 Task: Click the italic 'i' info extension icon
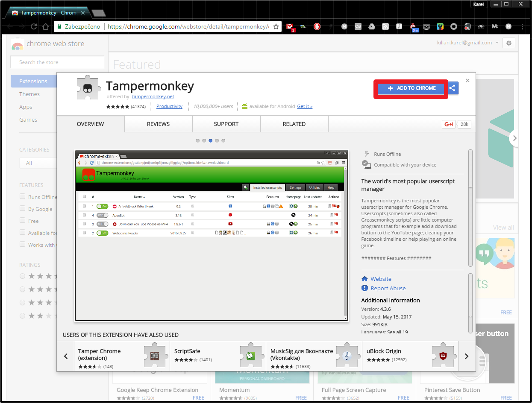click(x=399, y=26)
